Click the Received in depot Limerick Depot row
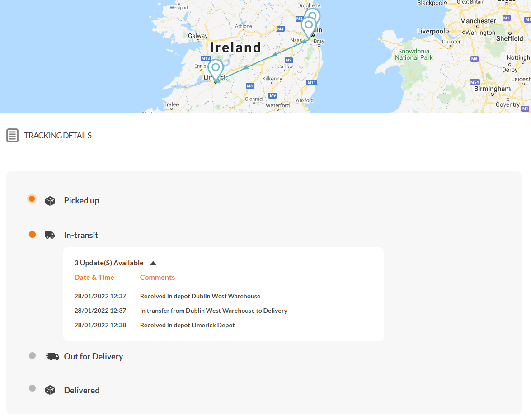This screenshot has width=531, height=420. [x=187, y=325]
